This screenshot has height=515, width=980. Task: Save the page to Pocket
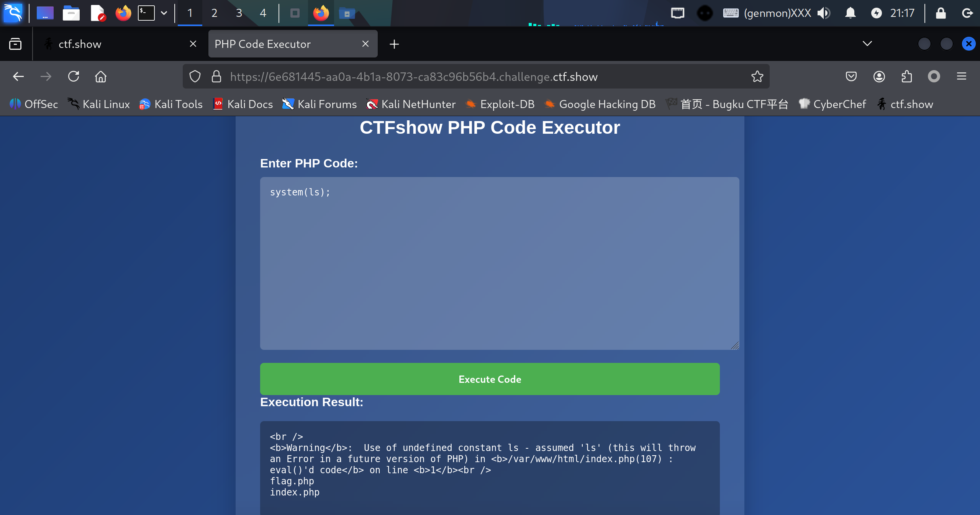(851, 77)
